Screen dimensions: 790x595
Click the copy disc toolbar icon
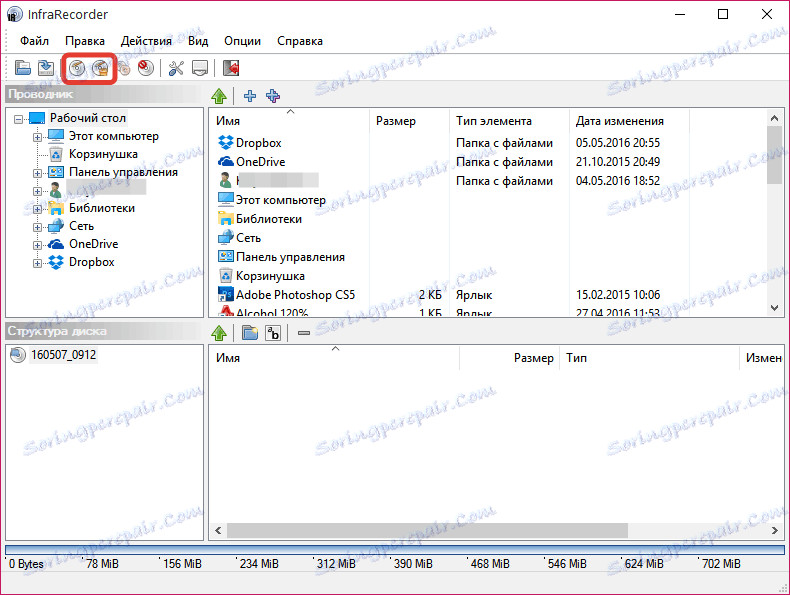[x=124, y=68]
